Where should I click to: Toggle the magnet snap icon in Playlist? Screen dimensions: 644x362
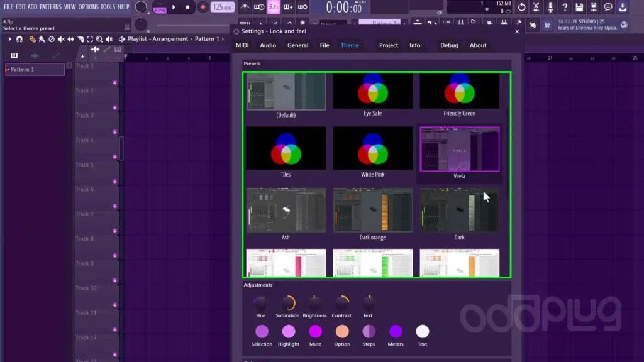(19, 39)
